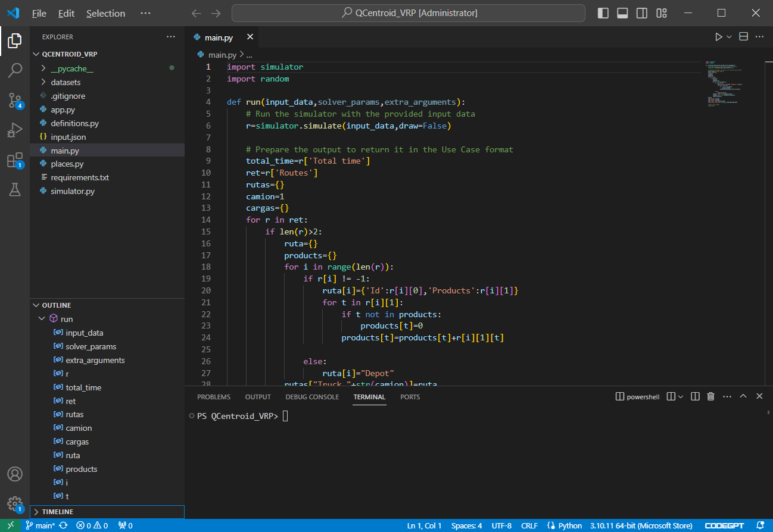Open the Extensions view
Viewport: 773px width, 532px height.
click(x=15, y=160)
